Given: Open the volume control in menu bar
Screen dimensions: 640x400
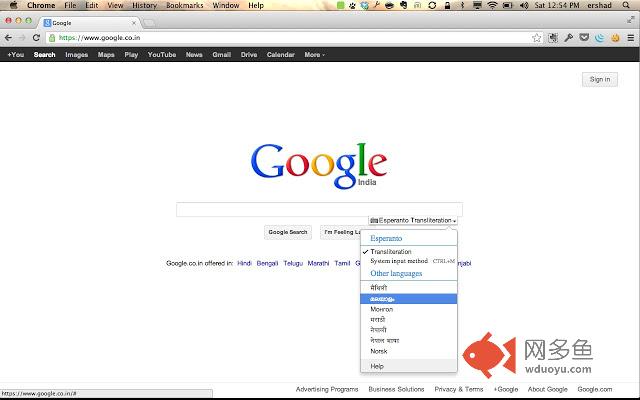Looking at the screenshot, I should tap(524, 5).
